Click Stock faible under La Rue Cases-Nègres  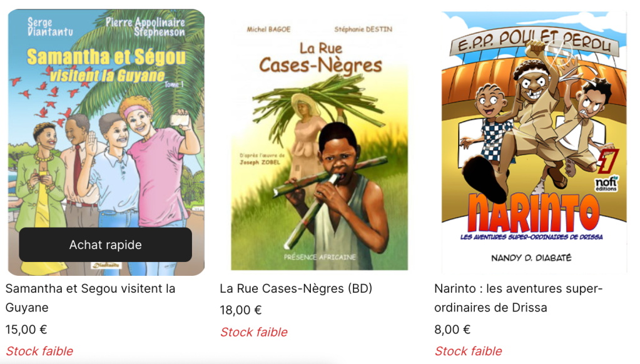[253, 331]
